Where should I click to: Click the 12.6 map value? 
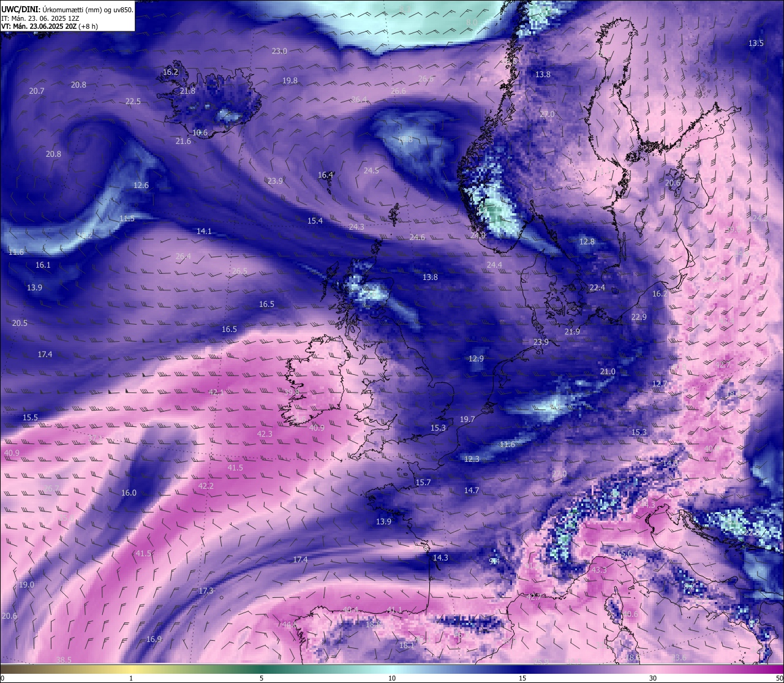click(x=141, y=185)
